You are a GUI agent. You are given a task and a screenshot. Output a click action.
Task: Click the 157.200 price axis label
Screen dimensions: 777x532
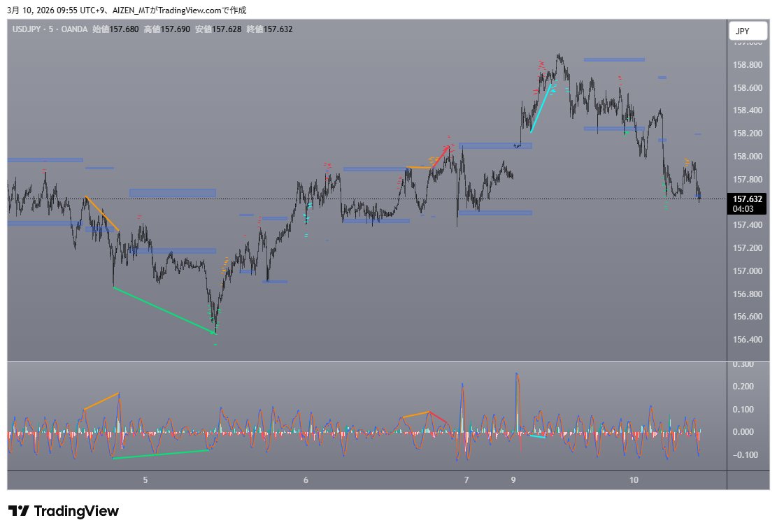pyautogui.click(x=747, y=247)
